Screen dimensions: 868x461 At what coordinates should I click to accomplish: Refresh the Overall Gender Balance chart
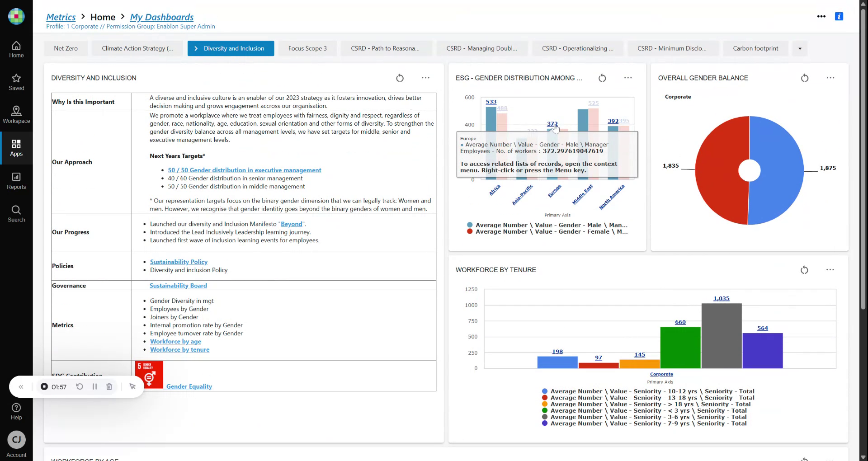click(x=804, y=78)
